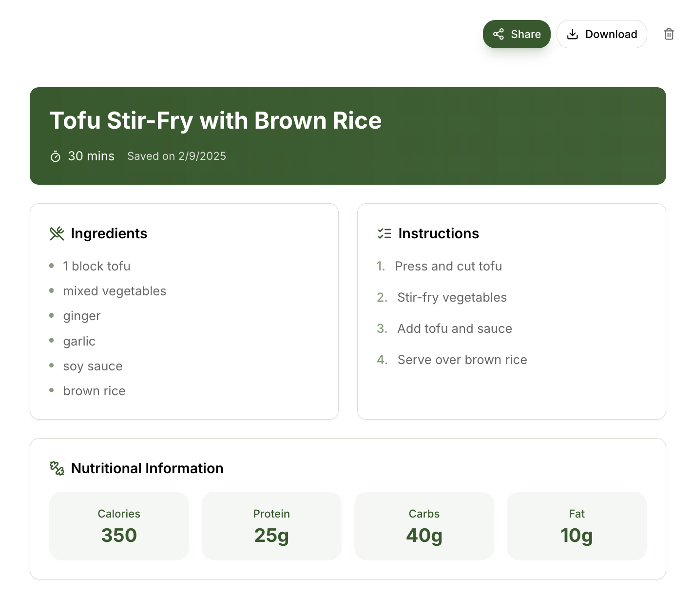Click the '1 block tofu' ingredient
The image size is (693, 616).
pos(96,266)
